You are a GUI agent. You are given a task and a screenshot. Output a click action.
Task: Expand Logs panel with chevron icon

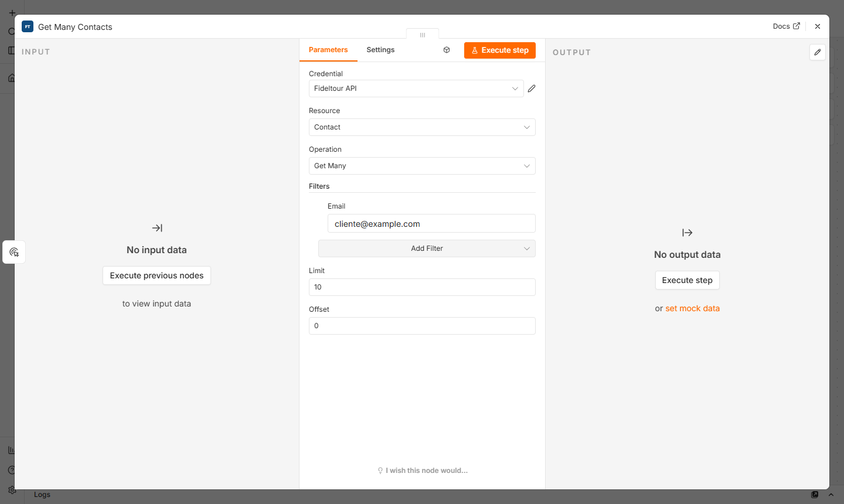click(x=831, y=495)
